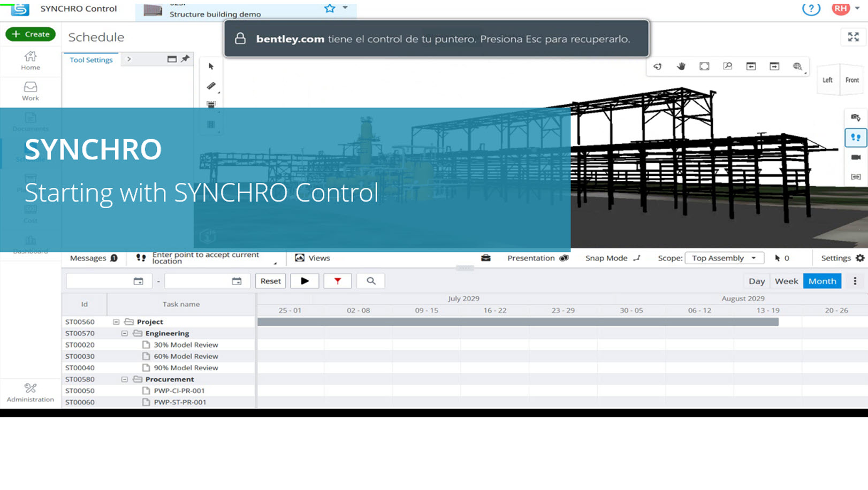This screenshot has height=490, width=868.
Task: Open Work section in sidebar
Action: pos(31,91)
